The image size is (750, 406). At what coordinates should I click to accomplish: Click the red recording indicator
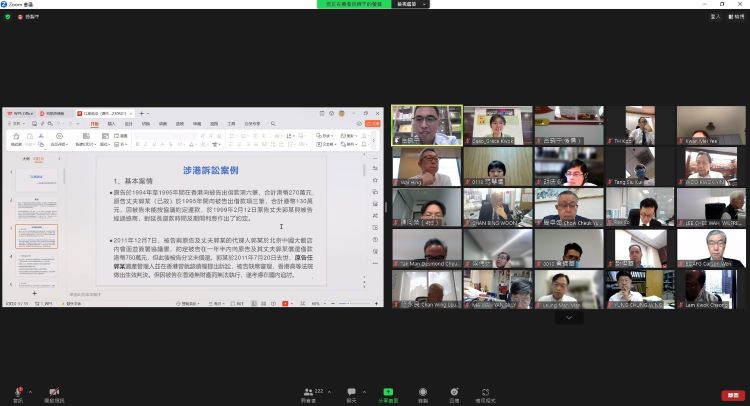pos(20,17)
